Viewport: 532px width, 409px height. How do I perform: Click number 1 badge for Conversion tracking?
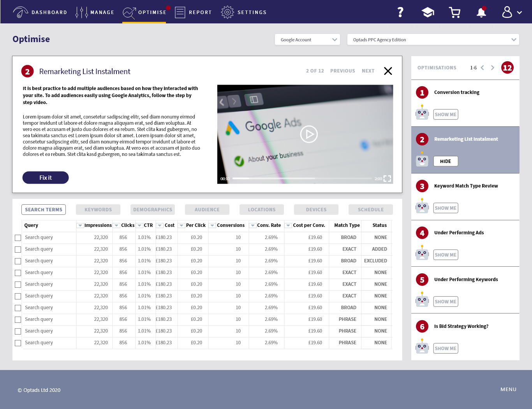(422, 92)
